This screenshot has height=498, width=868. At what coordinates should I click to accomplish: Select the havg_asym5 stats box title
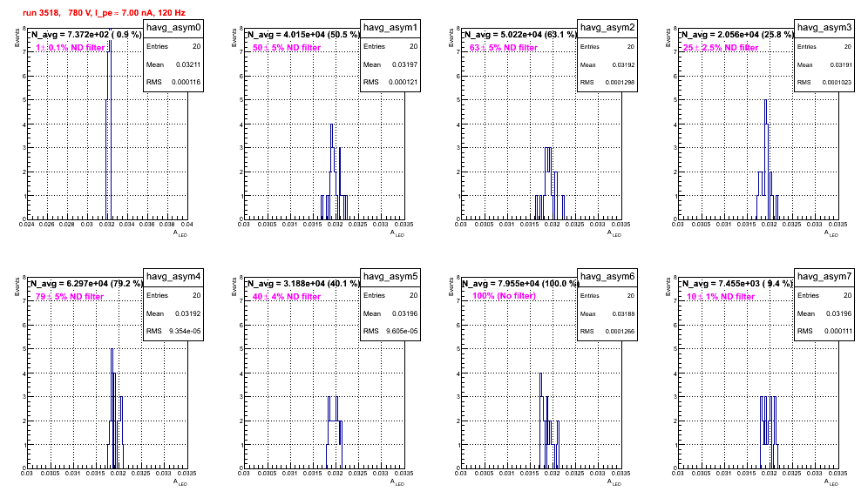[x=390, y=276]
